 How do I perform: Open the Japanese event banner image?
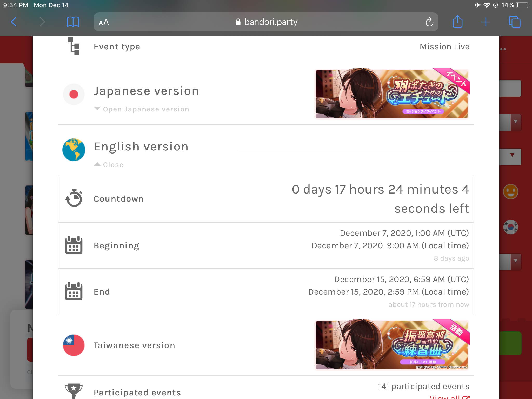391,94
